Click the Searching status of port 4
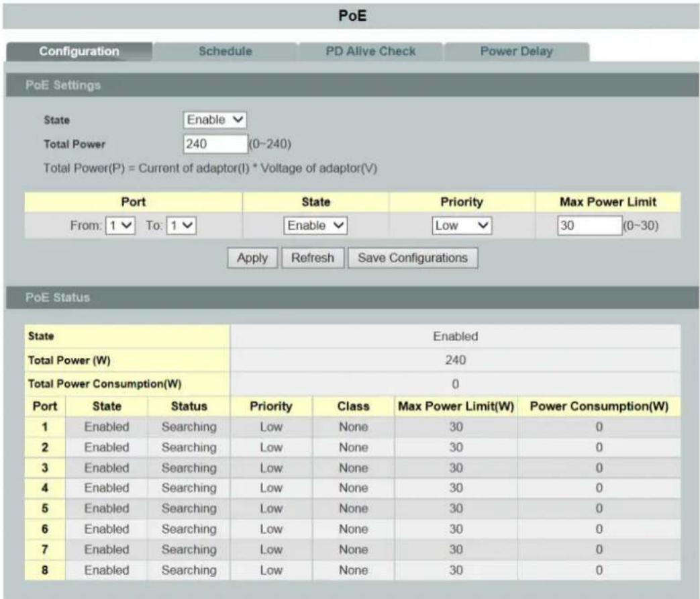700x599 pixels. [x=189, y=488]
